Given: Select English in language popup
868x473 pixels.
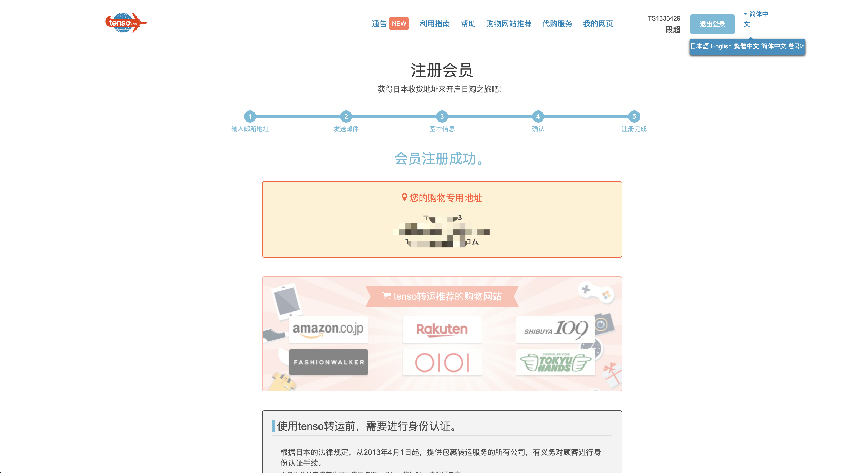Looking at the screenshot, I should coord(721,46).
